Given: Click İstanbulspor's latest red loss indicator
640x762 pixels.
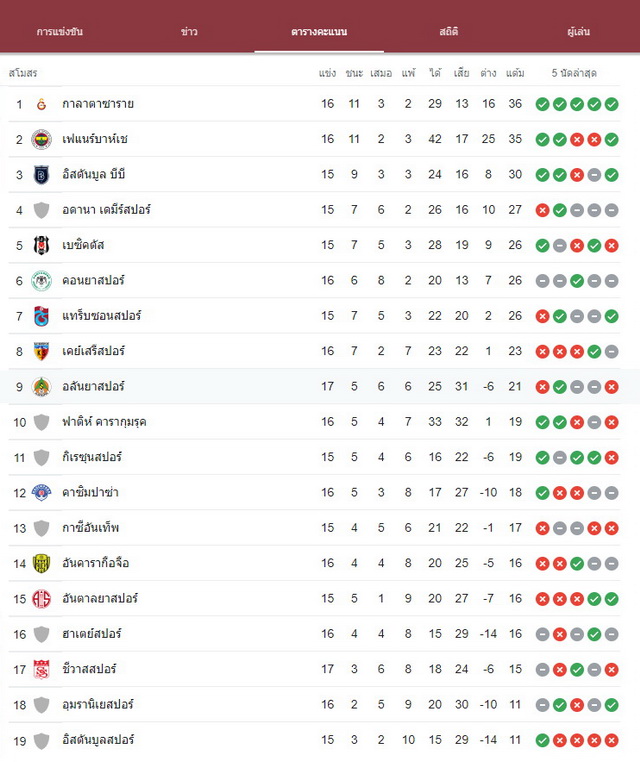Looking at the screenshot, I should (612, 740).
